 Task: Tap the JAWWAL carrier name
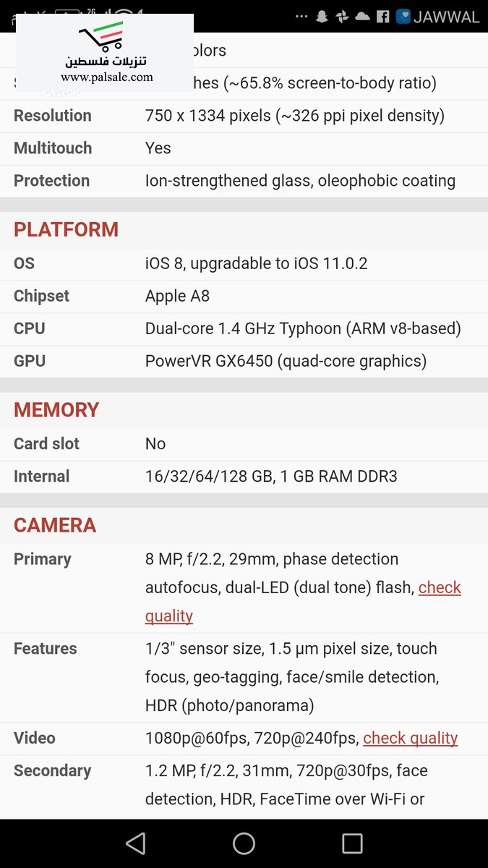coord(447,17)
